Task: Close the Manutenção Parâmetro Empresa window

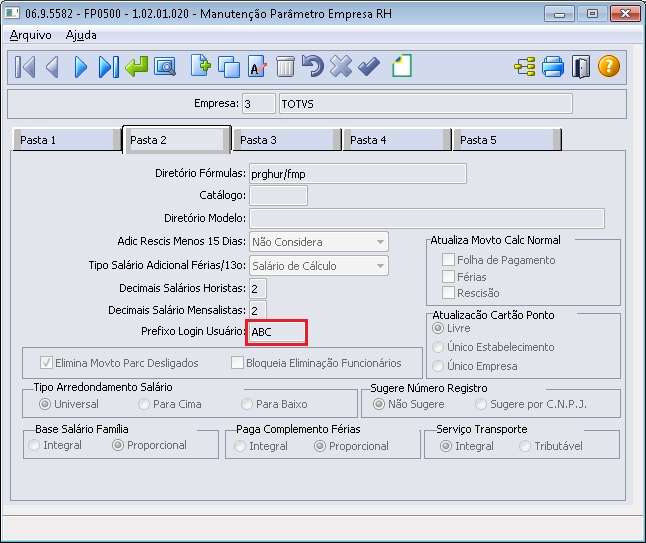Action: [625, 14]
